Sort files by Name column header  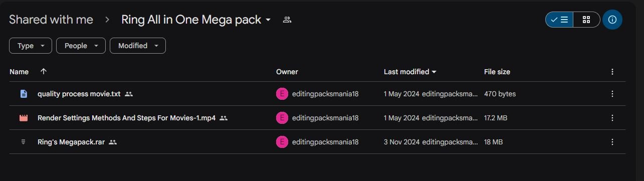click(19, 72)
